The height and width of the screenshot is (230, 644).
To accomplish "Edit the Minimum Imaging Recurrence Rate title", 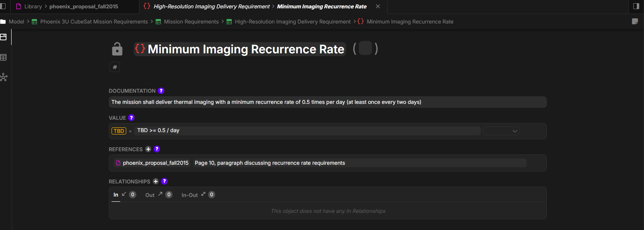I will 246,49.
